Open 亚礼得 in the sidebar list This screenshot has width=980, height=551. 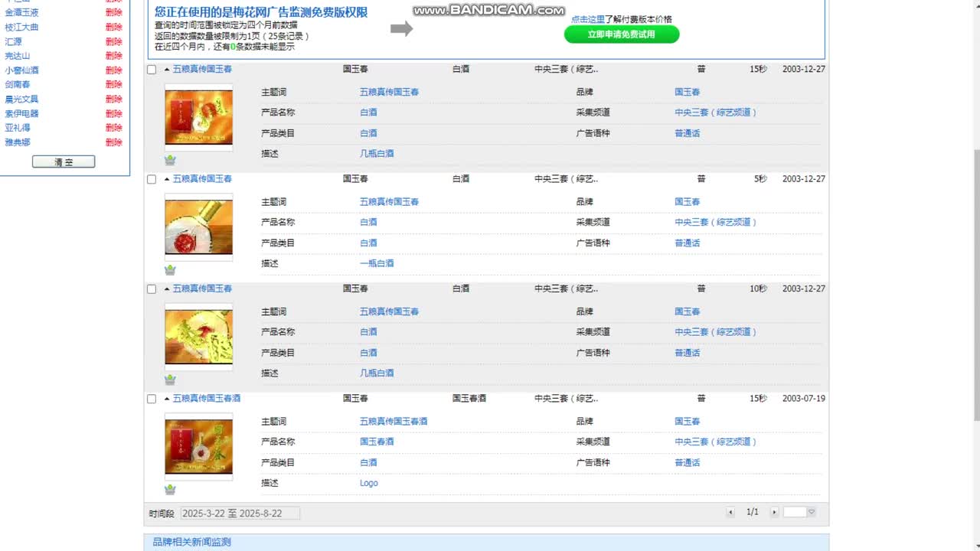pos(18,128)
